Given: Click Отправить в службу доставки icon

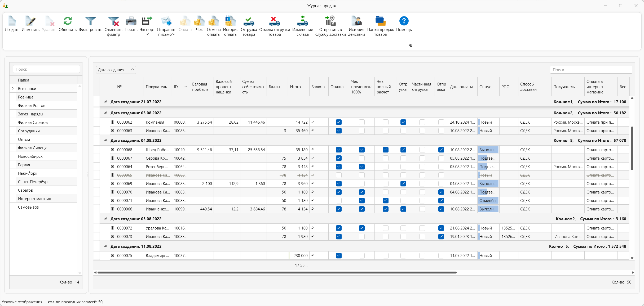Looking at the screenshot, I should (x=330, y=21).
